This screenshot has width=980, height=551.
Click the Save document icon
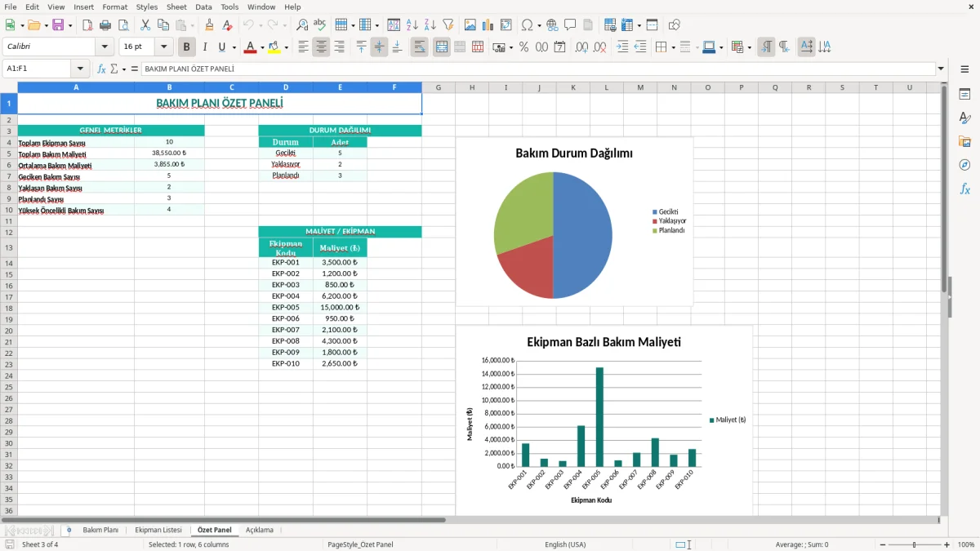tap(58, 25)
